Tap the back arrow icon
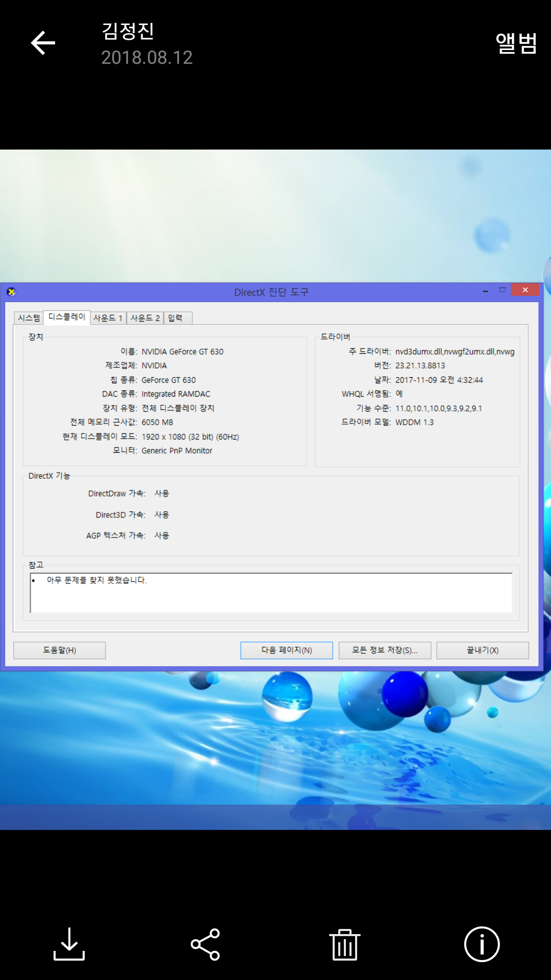Viewport: 551px width, 980px height. pos(43,43)
